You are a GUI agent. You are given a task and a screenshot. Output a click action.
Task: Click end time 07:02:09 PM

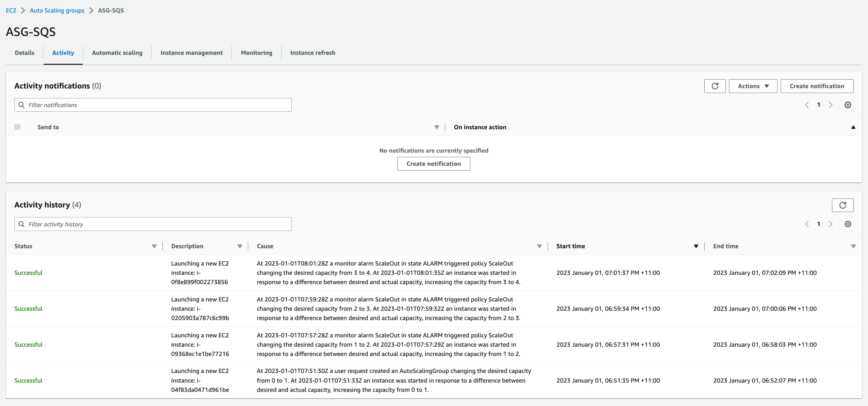[x=765, y=273]
